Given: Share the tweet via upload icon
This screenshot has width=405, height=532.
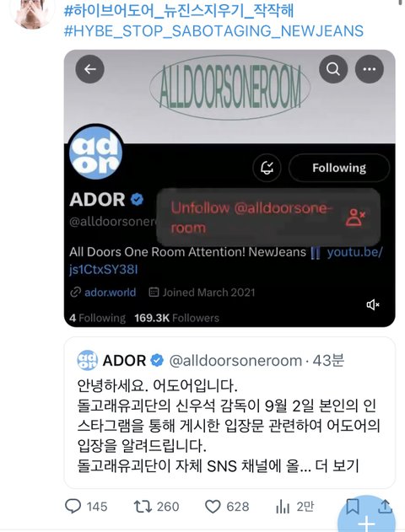Looking at the screenshot, I should (385, 506).
